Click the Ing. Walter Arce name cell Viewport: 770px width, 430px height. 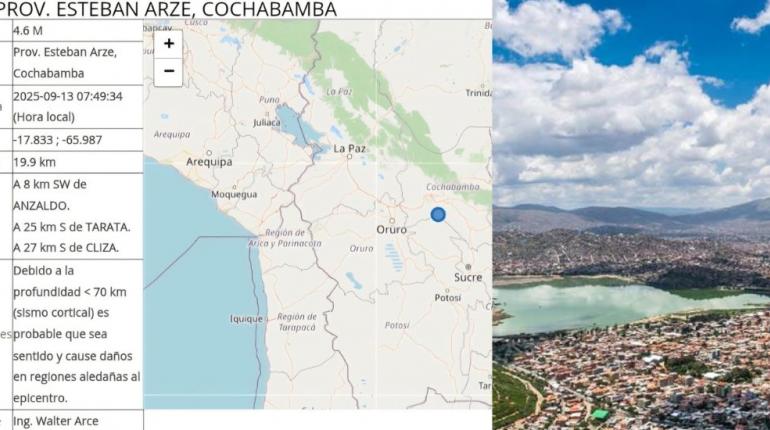78,421
